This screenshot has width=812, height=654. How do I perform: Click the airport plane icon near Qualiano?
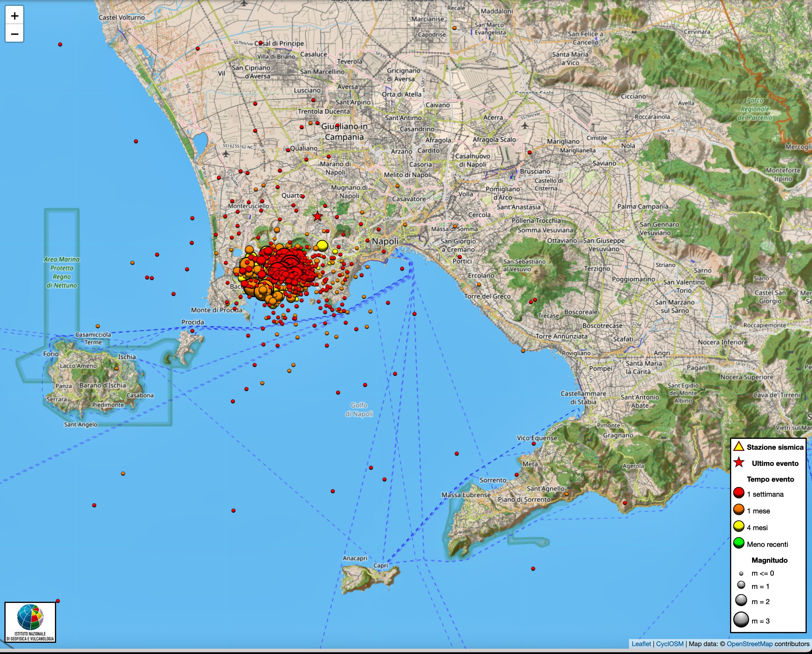pyautogui.click(x=226, y=153)
